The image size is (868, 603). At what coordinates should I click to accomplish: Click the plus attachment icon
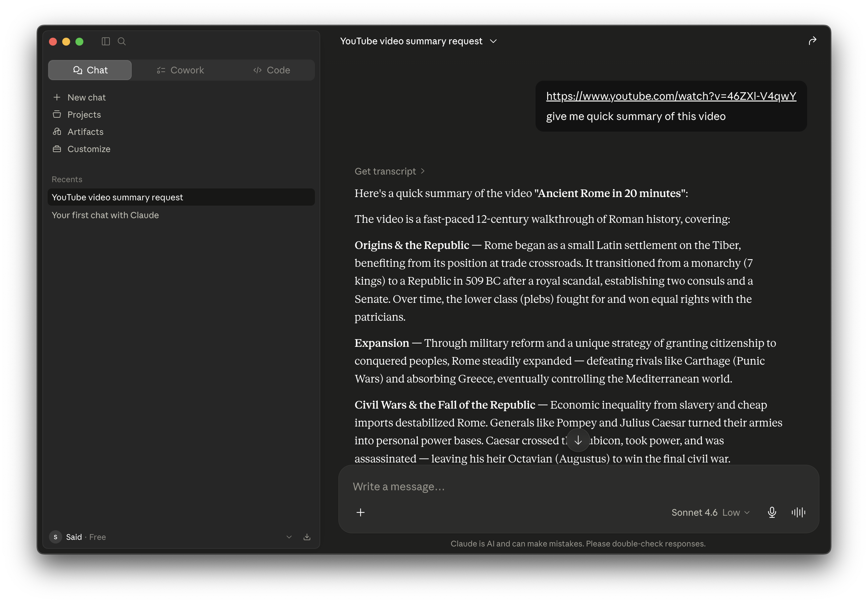360,512
